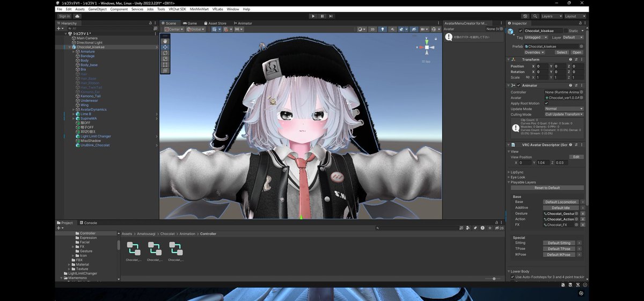Switch to the Asset Store tab
Viewport: 644px width, 301px height.
(x=215, y=23)
